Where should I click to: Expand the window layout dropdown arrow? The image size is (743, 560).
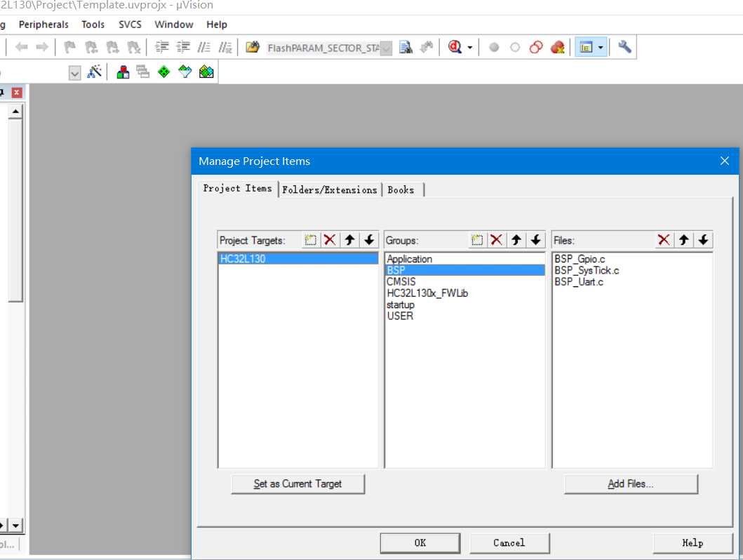[x=601, y=48]
